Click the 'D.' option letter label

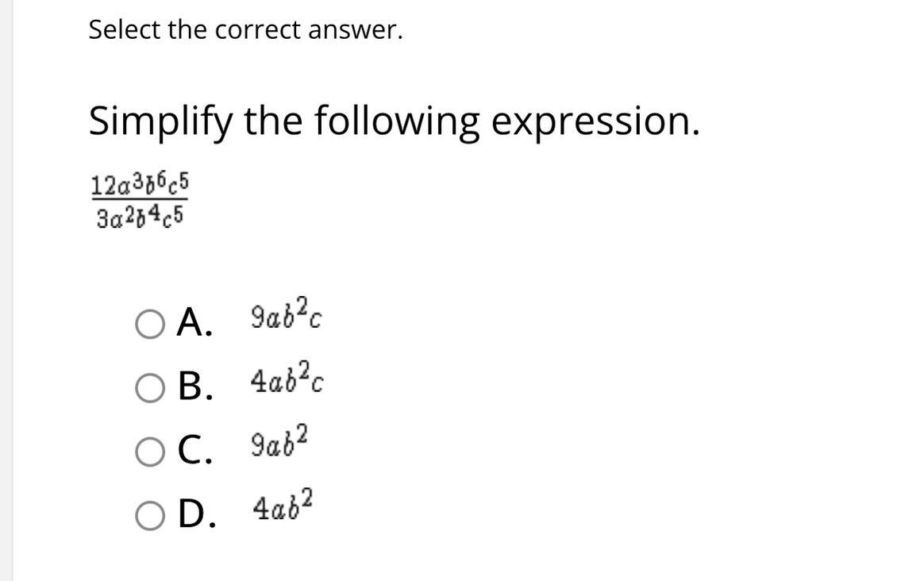[x=197, y=514]
